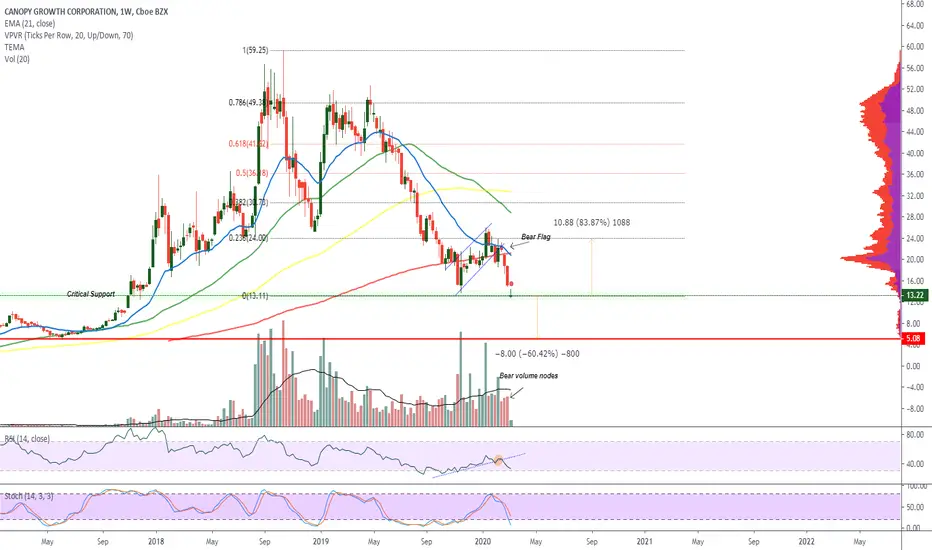Click the 60.00 price axis label

[914, 47]
